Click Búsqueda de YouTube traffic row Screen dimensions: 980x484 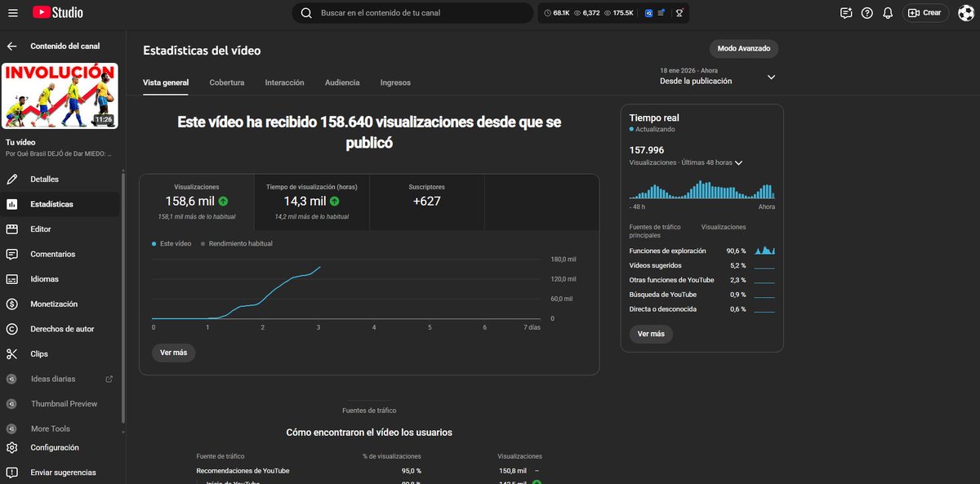tap(702, 295)
